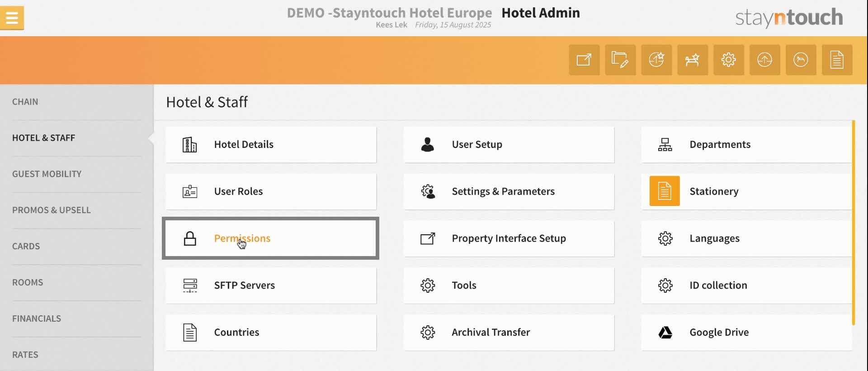
Task: Click the User Roles ID badge icon
Action: click(x=190, y=191)
